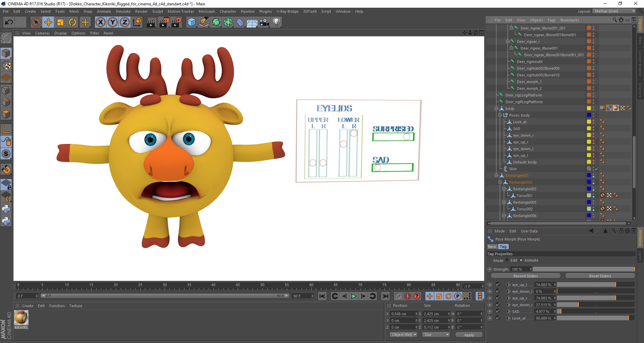This screenshot has width=644, height=343.
Task: Open Edit Render Settings icon
Action: pyautogui.click(x=176, y=22)
